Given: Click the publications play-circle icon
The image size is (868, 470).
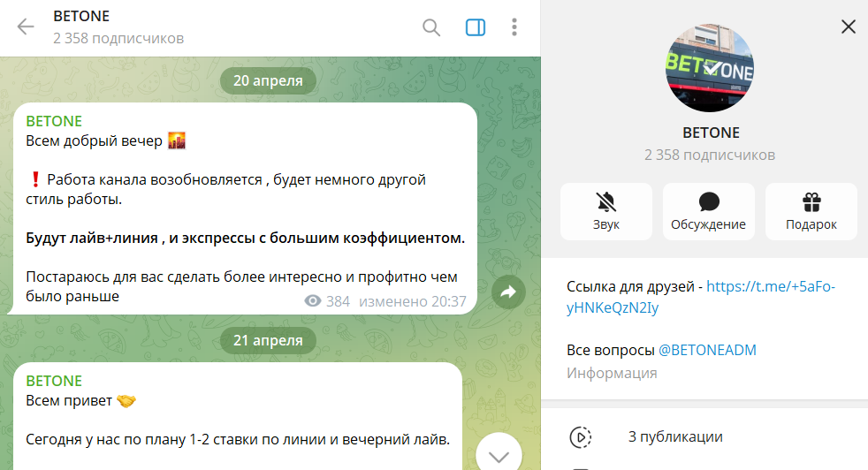Looking at the screenshot, I should click(x=580, y=437).
